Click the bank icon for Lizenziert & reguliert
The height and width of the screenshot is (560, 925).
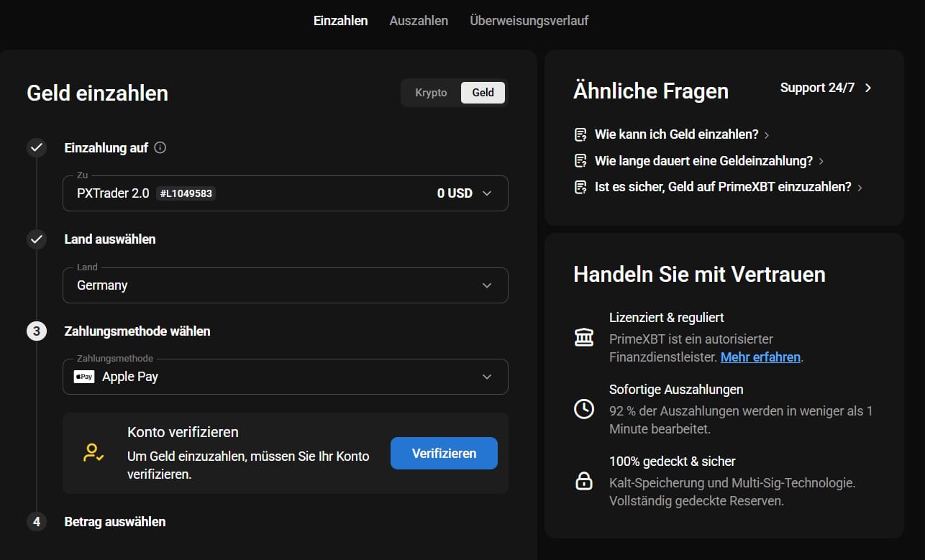(x=584, y=337)
